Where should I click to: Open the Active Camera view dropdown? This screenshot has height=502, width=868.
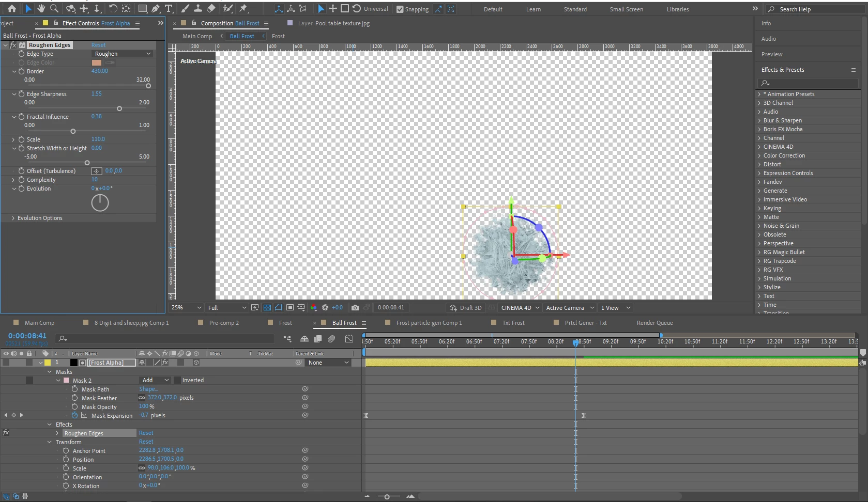tap(570, 308)
